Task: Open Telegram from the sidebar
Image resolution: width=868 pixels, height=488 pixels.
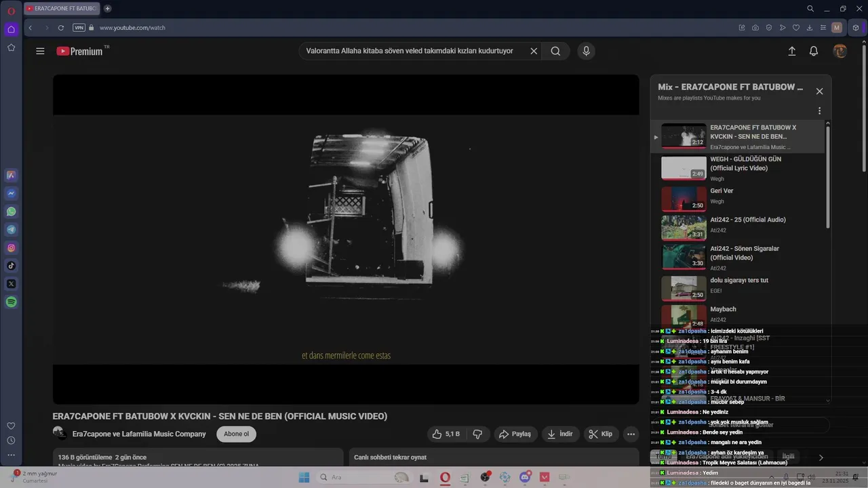Action: (11, 230)
